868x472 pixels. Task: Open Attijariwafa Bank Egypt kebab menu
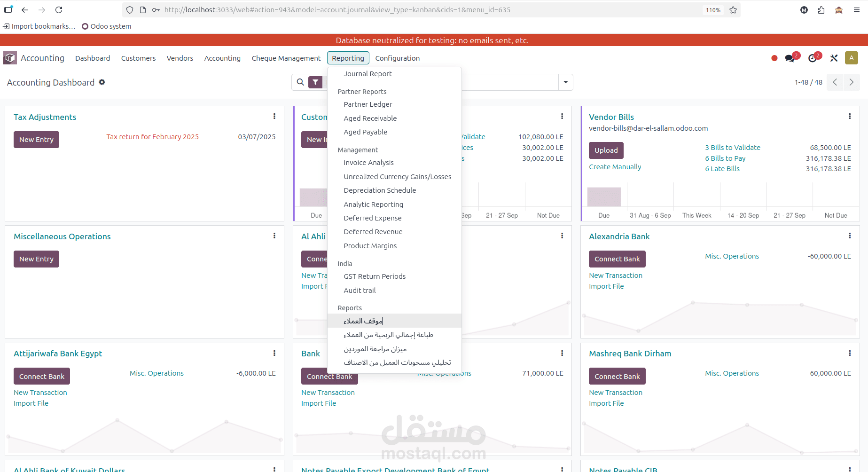click(x=274, y=354)
